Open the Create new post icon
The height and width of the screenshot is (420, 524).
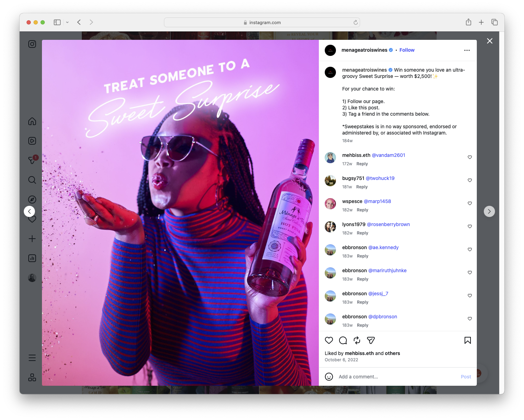pyautogui.click(x=32, y=239)
